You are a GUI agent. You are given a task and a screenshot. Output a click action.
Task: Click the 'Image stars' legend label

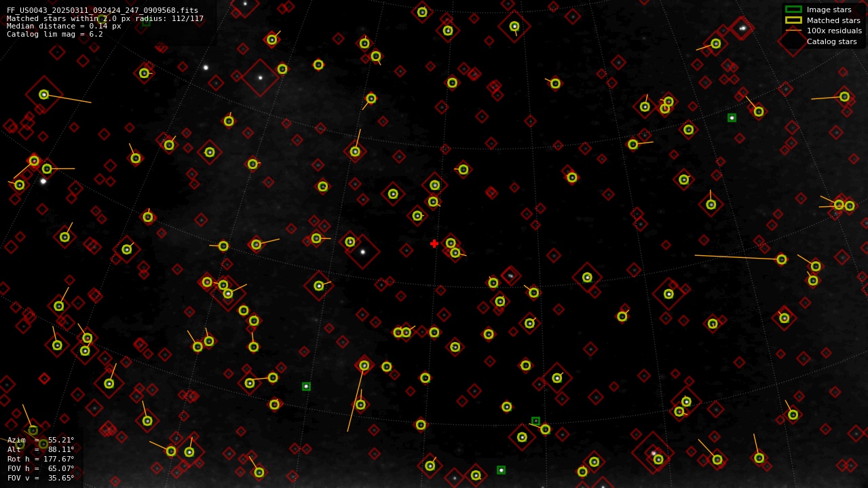coord(829,10)
